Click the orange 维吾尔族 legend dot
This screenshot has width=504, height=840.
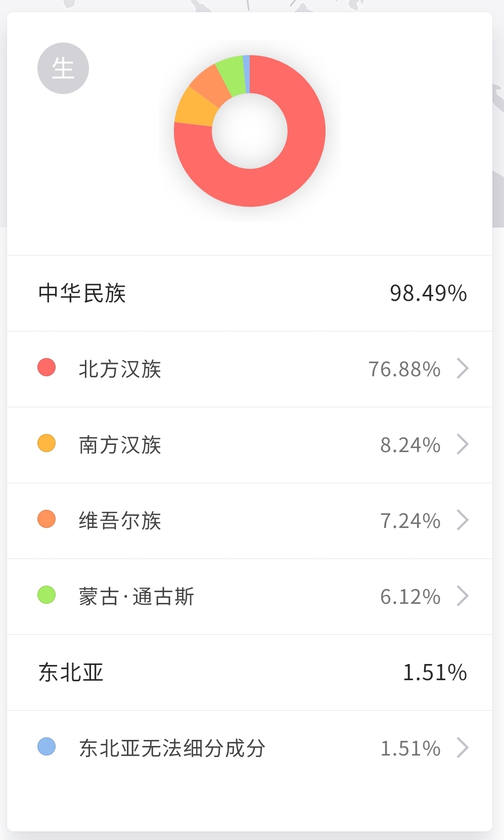pyautogui.click(x=47, y=519)
